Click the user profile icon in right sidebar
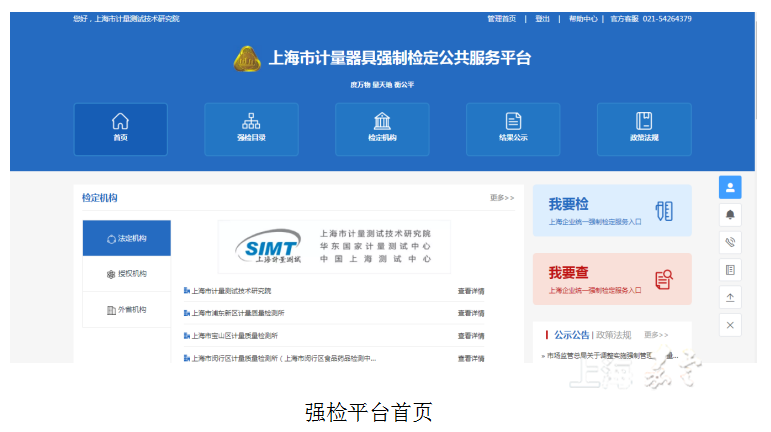Screen dimensions: 771x432 click(x=730, y=187)
